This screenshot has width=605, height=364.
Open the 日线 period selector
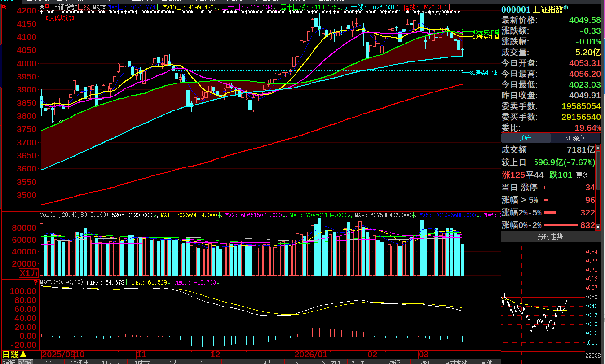15,355
